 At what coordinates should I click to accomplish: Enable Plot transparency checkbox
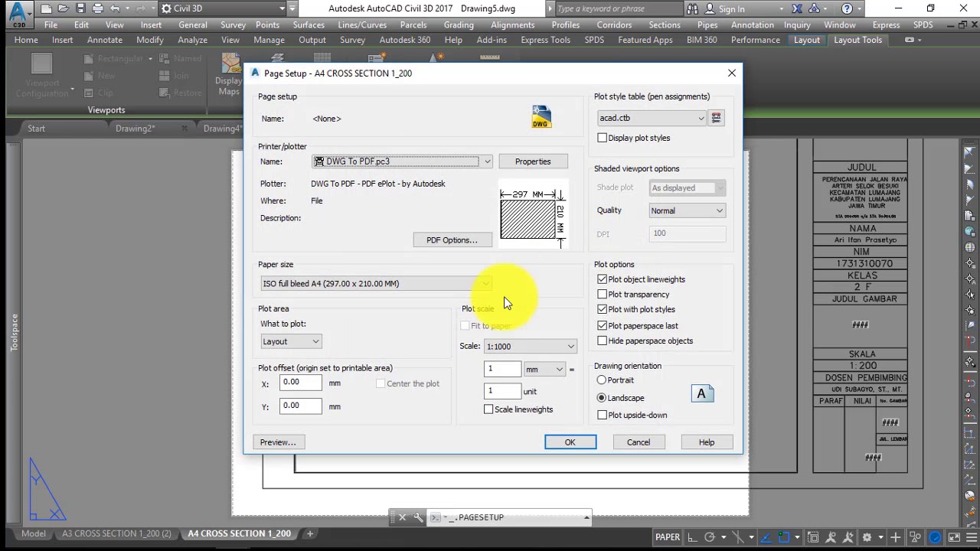pyautogui.click(x=602, y=294)
